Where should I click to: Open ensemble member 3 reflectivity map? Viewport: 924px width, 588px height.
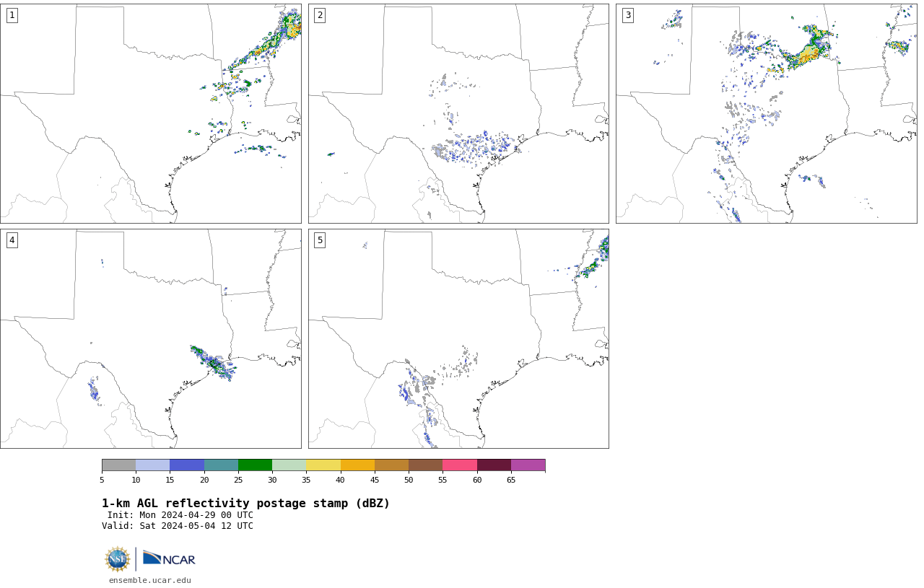767,113
